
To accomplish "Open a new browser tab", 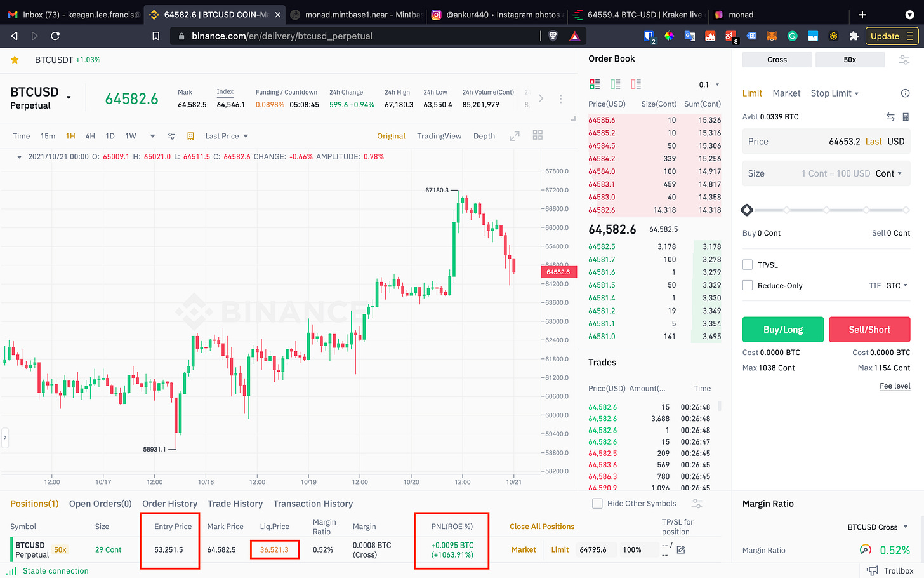I will click(862, 15).
